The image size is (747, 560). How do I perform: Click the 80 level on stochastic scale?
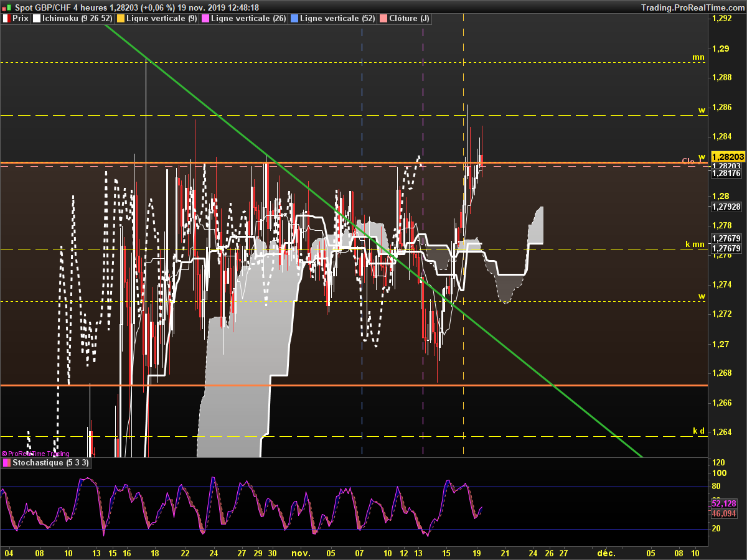point(716,486)
